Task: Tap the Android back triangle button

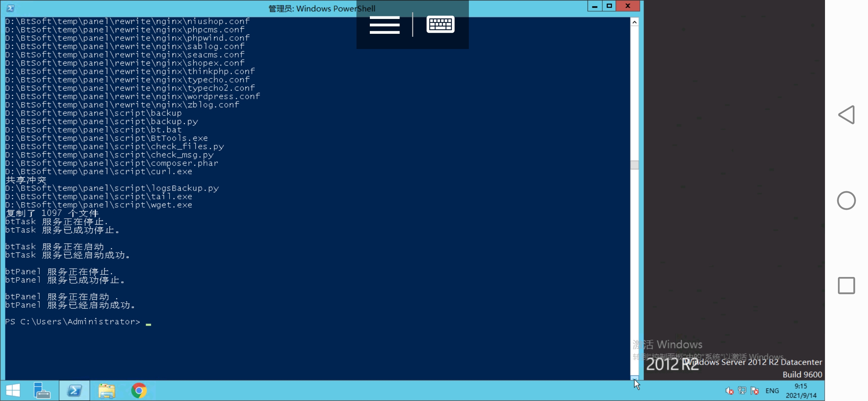Action: pyautogui.click(x=846, y=115)
